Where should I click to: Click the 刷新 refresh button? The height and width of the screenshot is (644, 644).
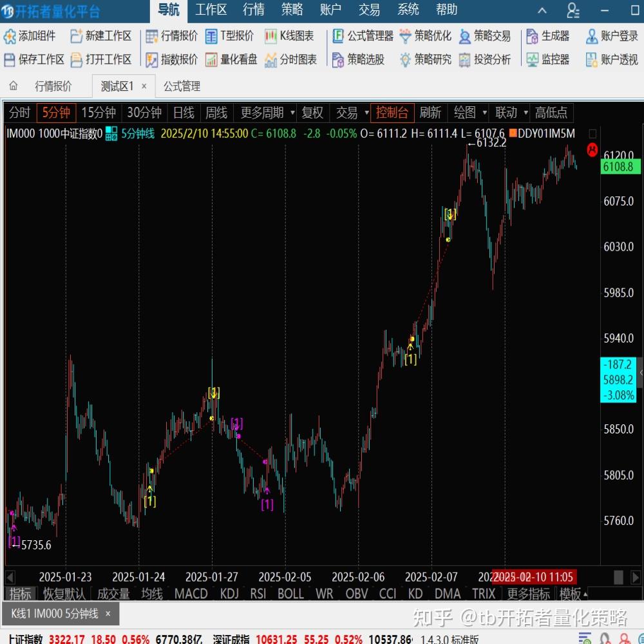click(430, 112)
